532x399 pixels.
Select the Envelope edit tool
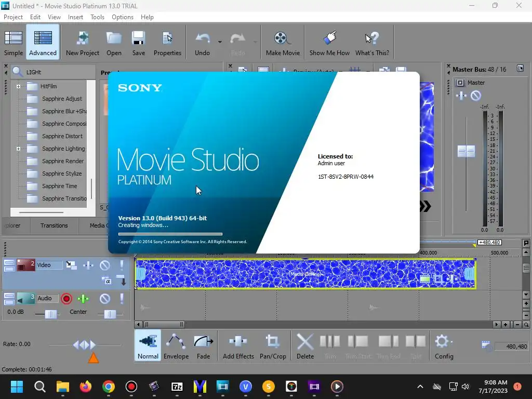coord(176,346)
